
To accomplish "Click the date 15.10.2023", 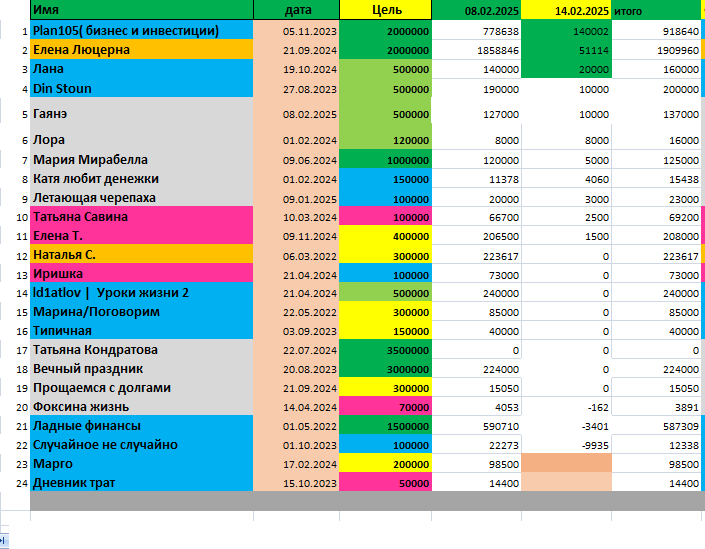I will tap(296, 482).
